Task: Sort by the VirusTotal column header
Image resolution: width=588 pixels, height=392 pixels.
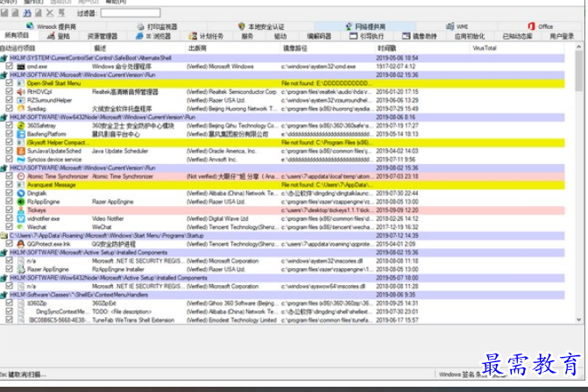Action: click(516, 48)
